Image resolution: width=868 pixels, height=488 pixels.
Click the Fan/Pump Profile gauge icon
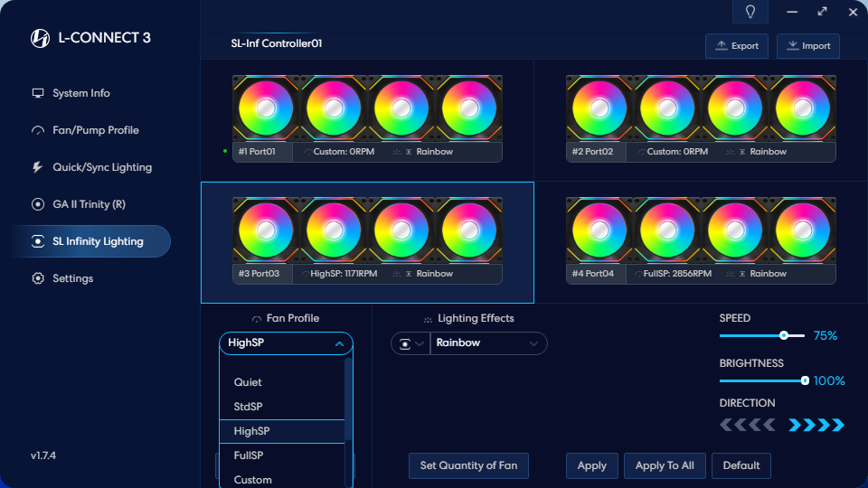coord(38,130)
